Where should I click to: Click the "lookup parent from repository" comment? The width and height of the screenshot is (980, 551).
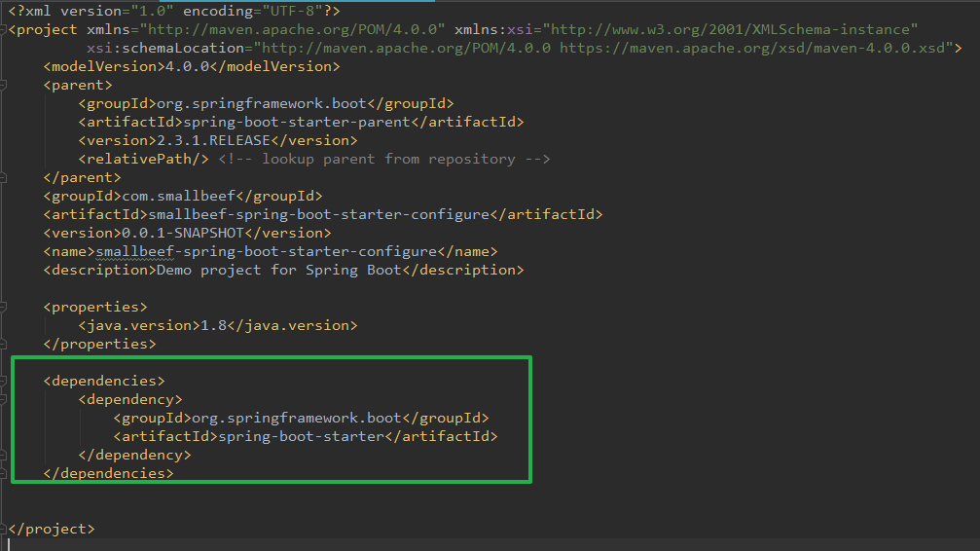[x=384, y=159]
